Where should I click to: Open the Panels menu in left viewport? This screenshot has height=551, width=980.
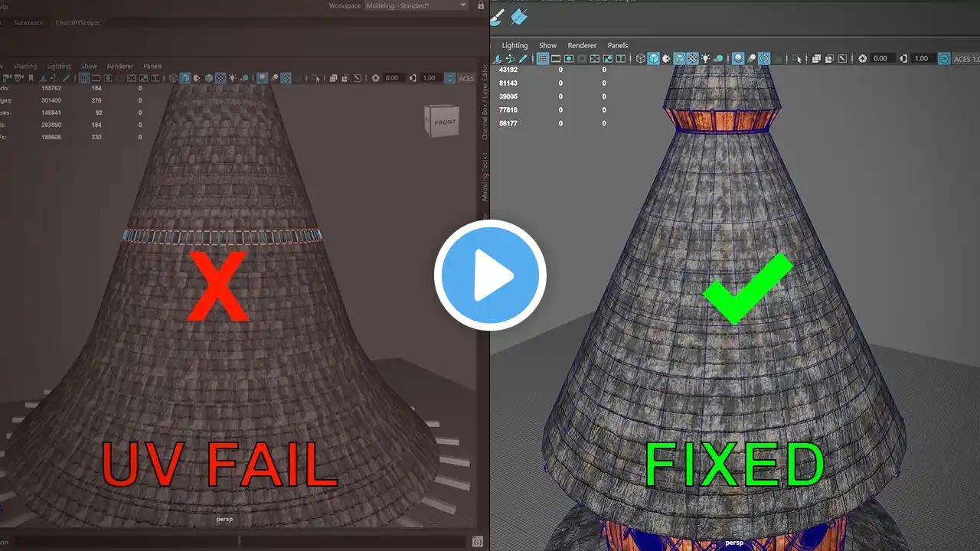point(152,67)
